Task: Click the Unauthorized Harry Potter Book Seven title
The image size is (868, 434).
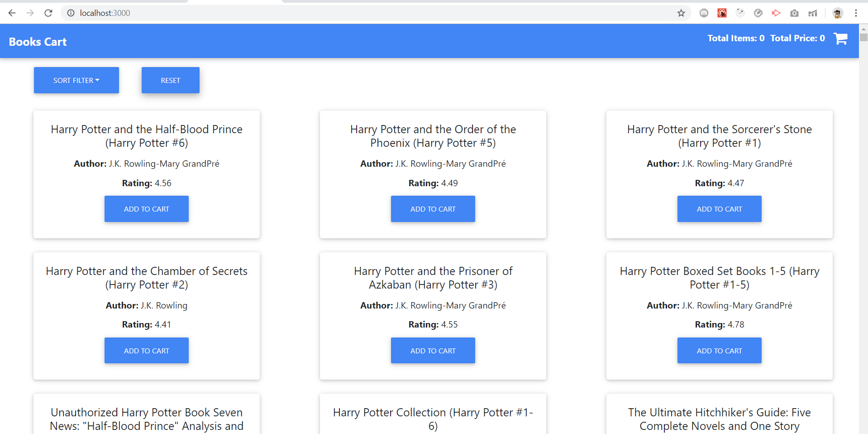Action: click(147, 420)
